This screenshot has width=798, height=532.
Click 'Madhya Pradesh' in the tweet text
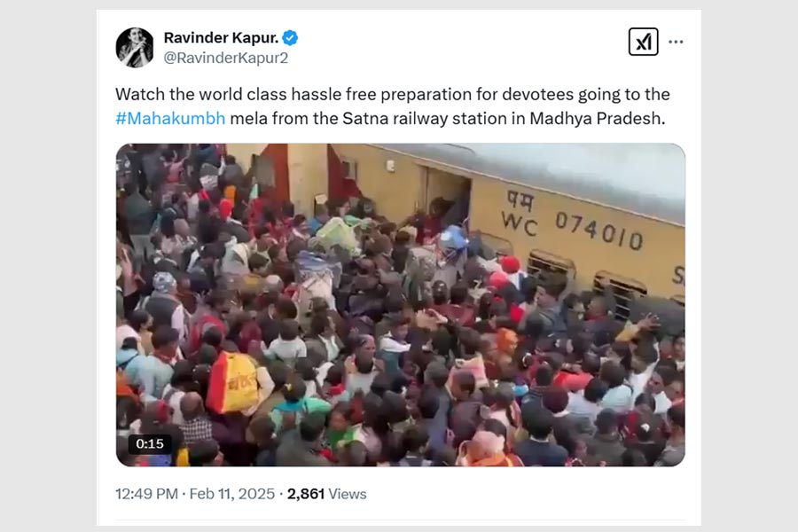597,118
